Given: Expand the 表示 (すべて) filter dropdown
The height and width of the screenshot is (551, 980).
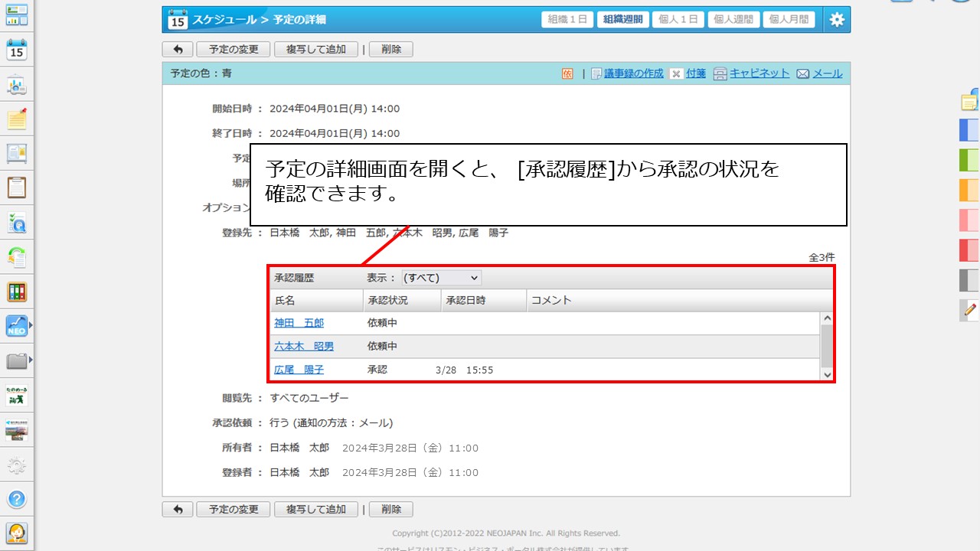Looking at the screenshot, I should (442, 278).
